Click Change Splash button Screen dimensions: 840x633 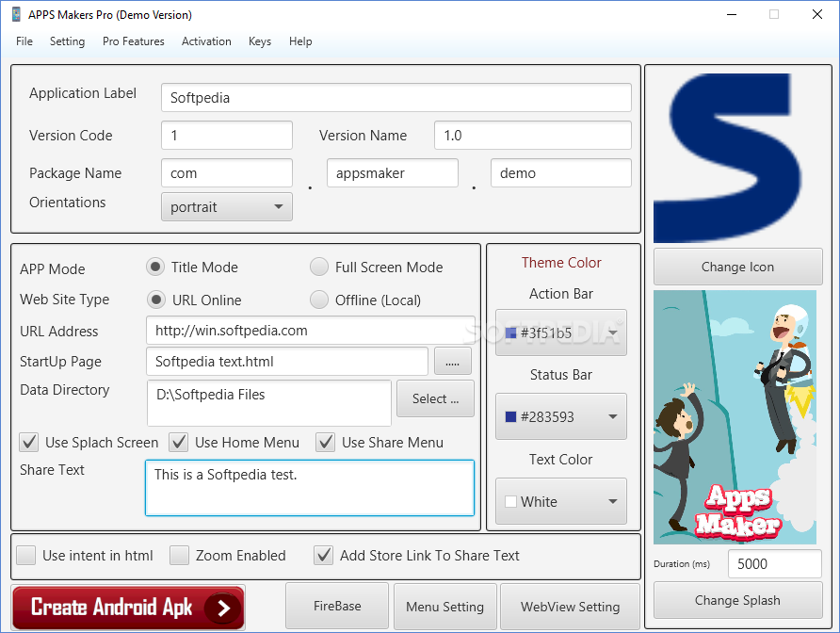(x=737, y=600)
